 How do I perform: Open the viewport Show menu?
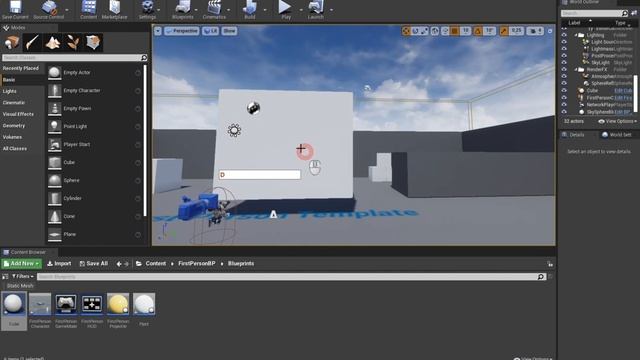(229, 31)
